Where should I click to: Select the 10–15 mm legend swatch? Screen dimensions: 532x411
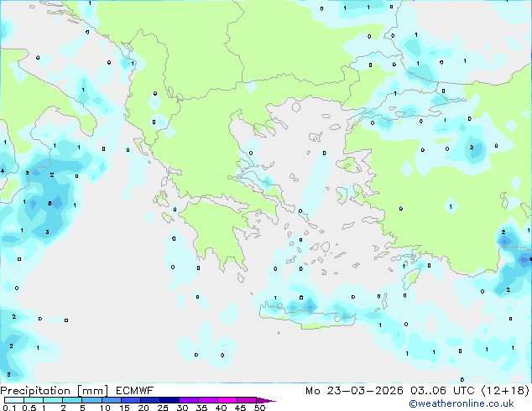coord(111,400)
